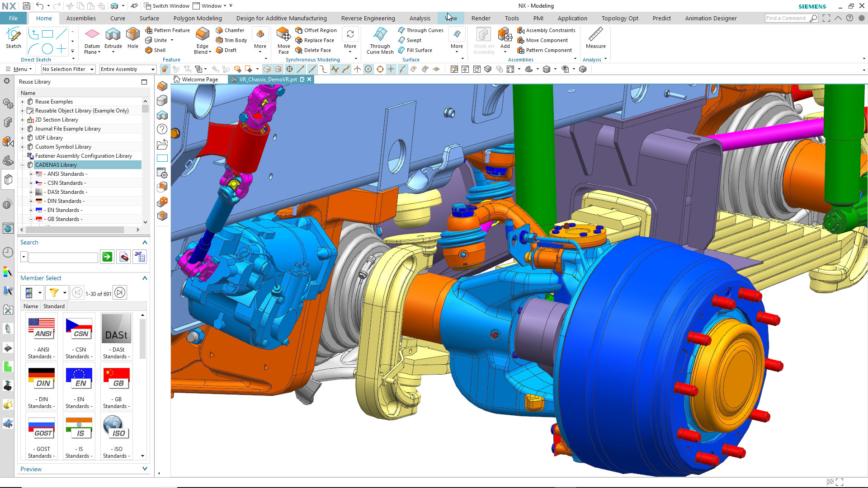Image resolution: width=868 pixels, height=488 pixels.
Task: Maximize the Reuse Library panel checkbox
Action: click(x=144, y=82)
